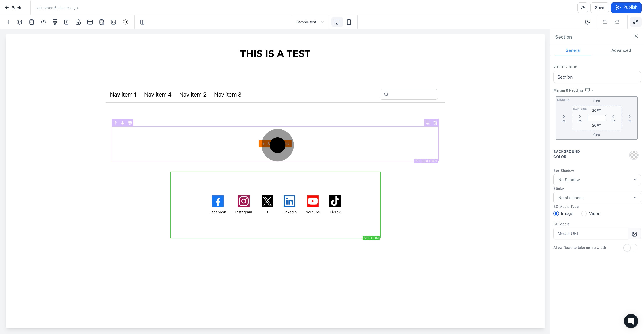The image size is (644, 334).
Task: Open the popup window icon
Action: [x=90, y=22]
